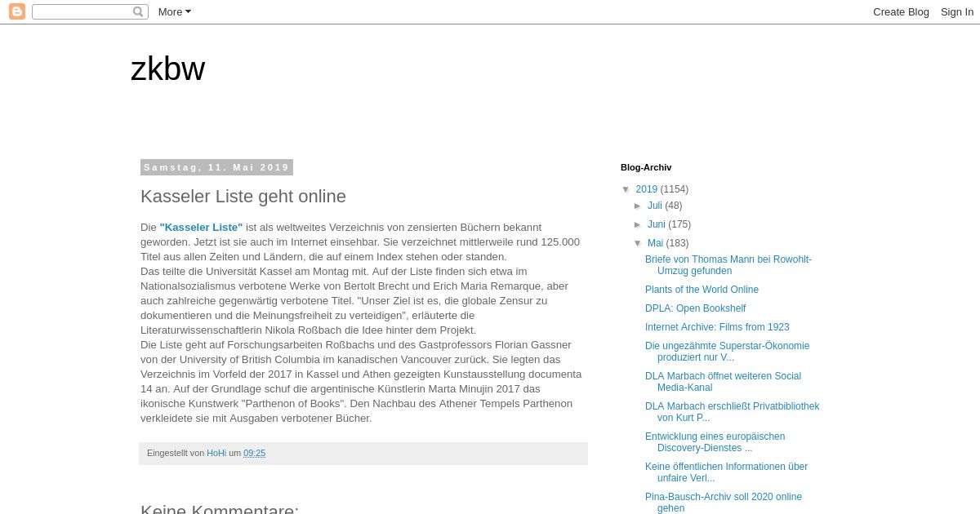Open the Juli archive link
Image resolution: width=980 pixels, height=514 pixels.
pyautogui.click(x=655, y=206)
